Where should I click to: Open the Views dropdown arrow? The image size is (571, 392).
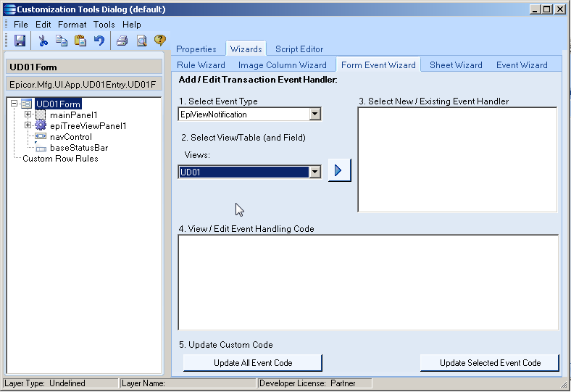[315, 172]
